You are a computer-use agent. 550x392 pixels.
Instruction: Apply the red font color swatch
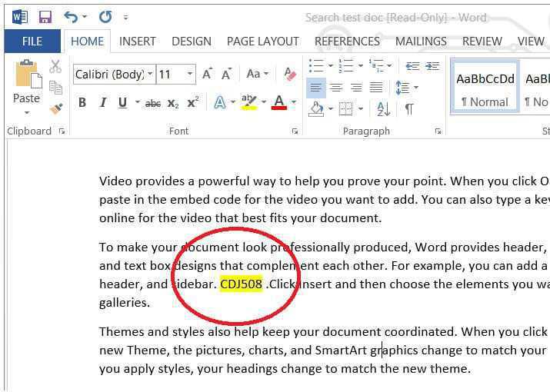tap(278, 103)
